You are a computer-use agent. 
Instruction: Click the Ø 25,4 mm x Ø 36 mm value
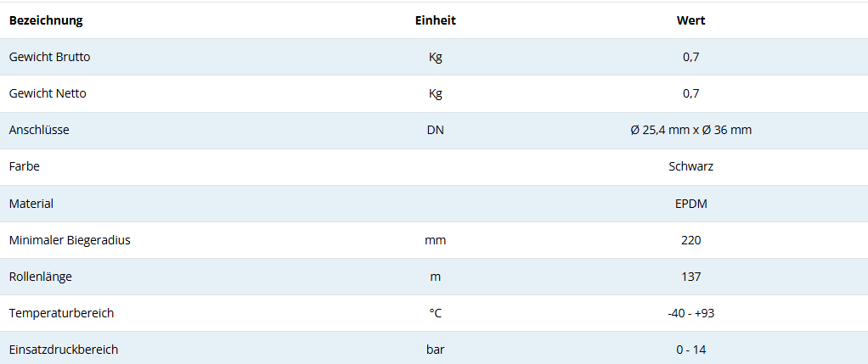tap(690, 130)
